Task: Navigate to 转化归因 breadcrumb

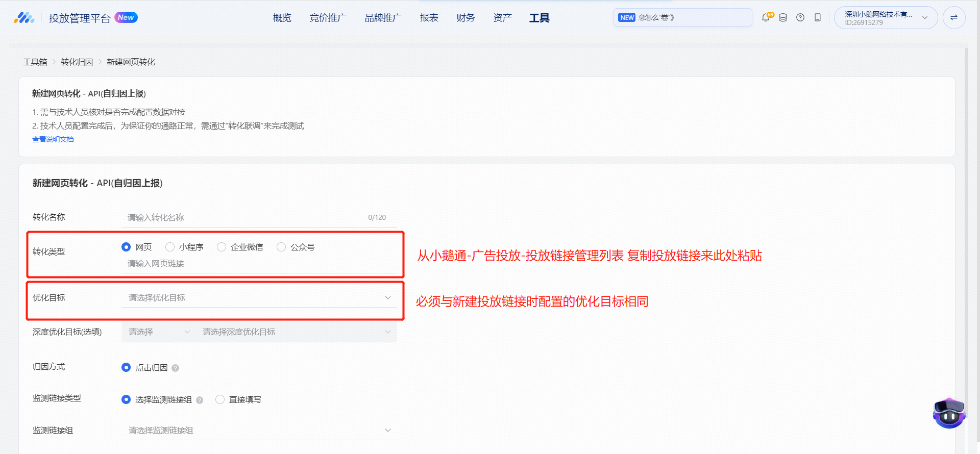Action: click(x=77, y=62)
